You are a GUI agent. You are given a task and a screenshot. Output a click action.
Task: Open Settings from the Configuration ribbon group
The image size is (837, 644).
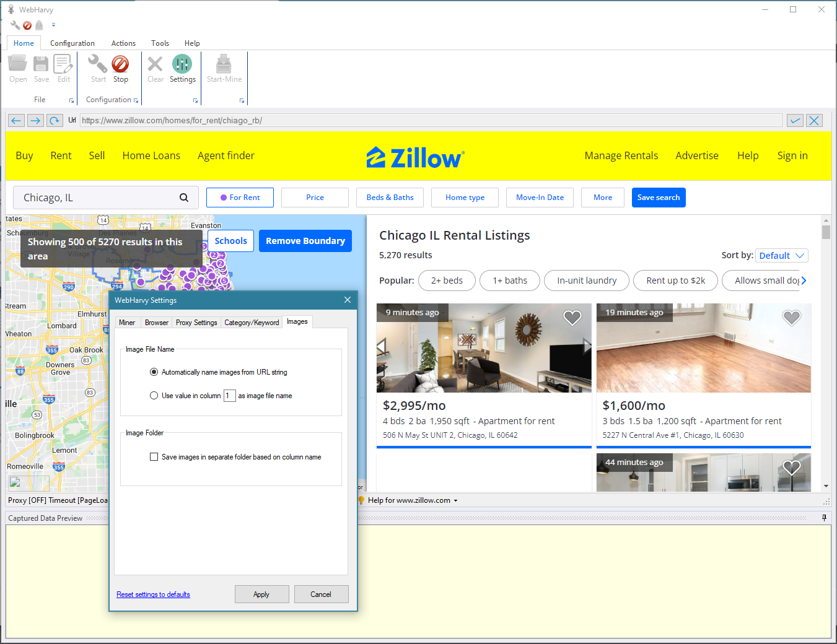(x=182, y=68)
